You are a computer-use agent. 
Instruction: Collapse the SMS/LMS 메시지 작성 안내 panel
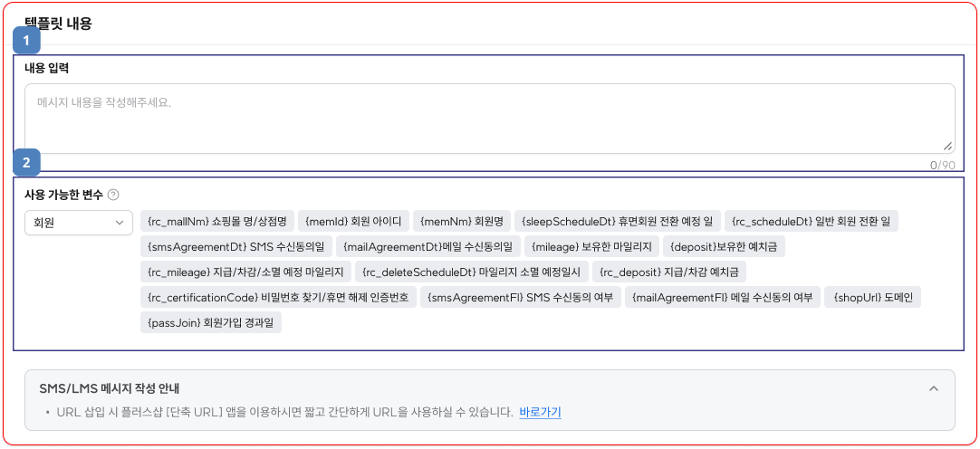tap(934, 388)
